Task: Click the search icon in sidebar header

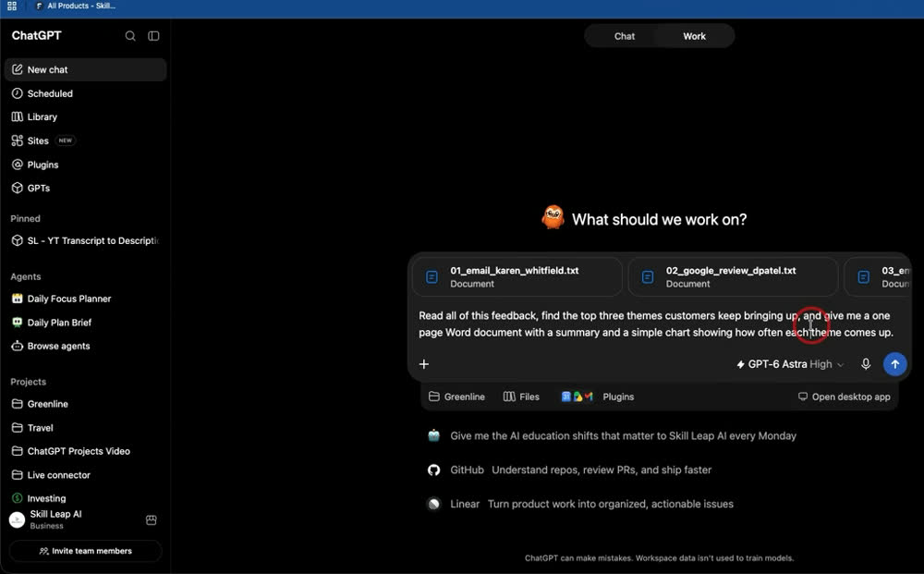Action: (130, 36)
